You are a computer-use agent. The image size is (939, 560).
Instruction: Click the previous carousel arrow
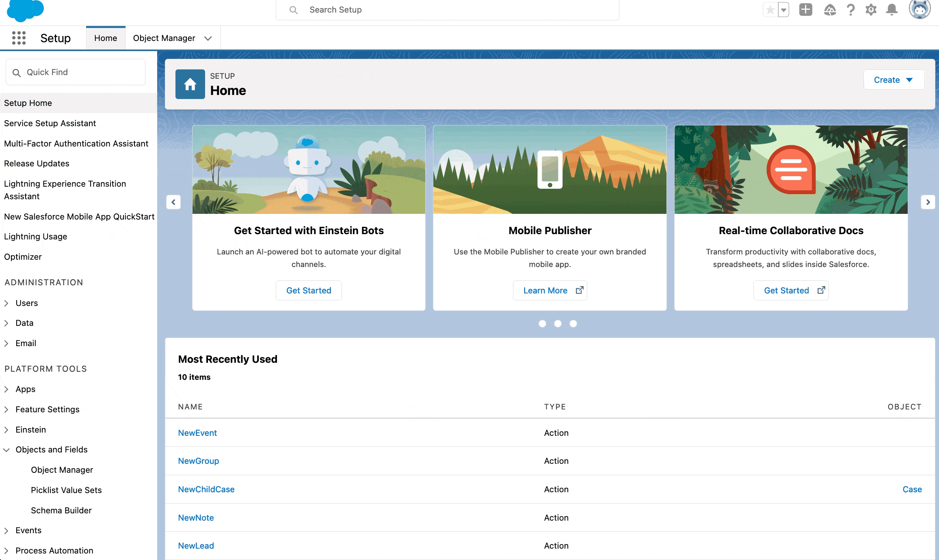174,202
